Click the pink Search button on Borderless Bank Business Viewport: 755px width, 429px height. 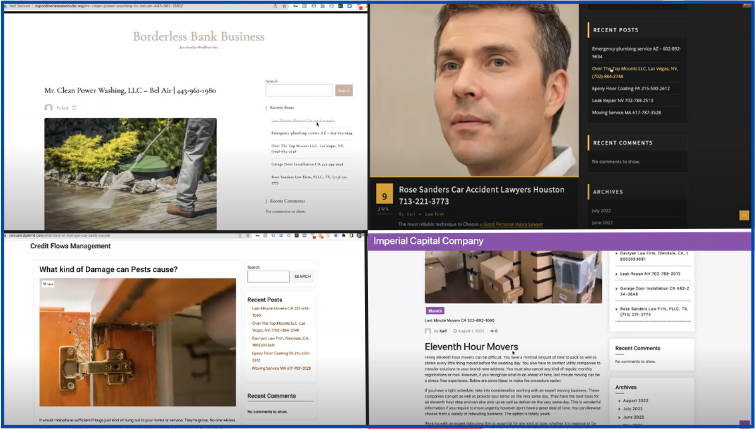(344, 90)
